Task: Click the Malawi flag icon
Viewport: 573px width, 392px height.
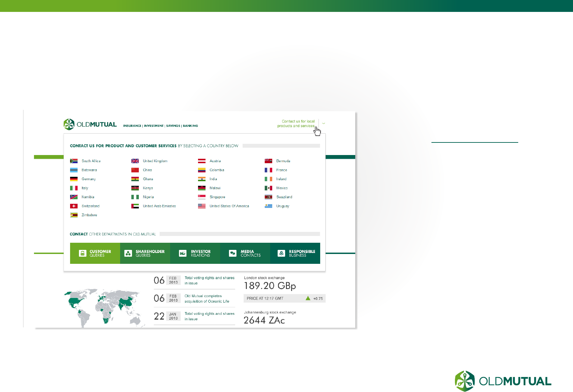Action: pyautogui.click(x=202, y=188)
